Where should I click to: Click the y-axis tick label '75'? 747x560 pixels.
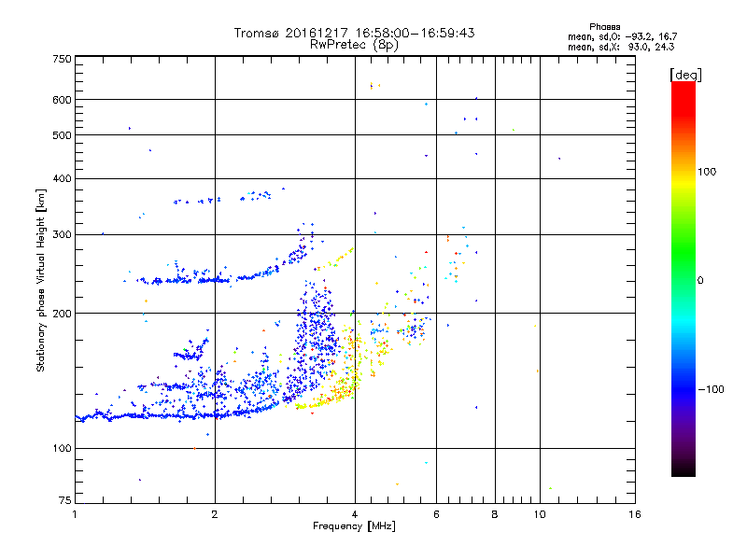click(65, 500)
